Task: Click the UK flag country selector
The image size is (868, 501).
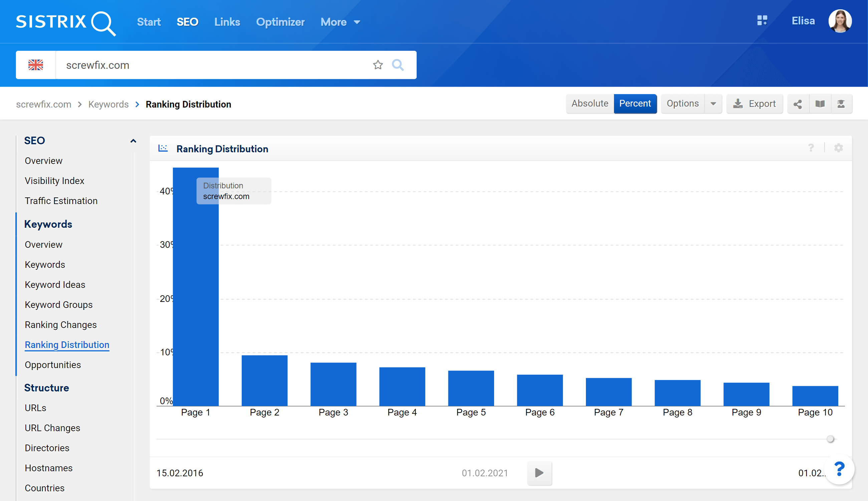Action: [36, 65]
